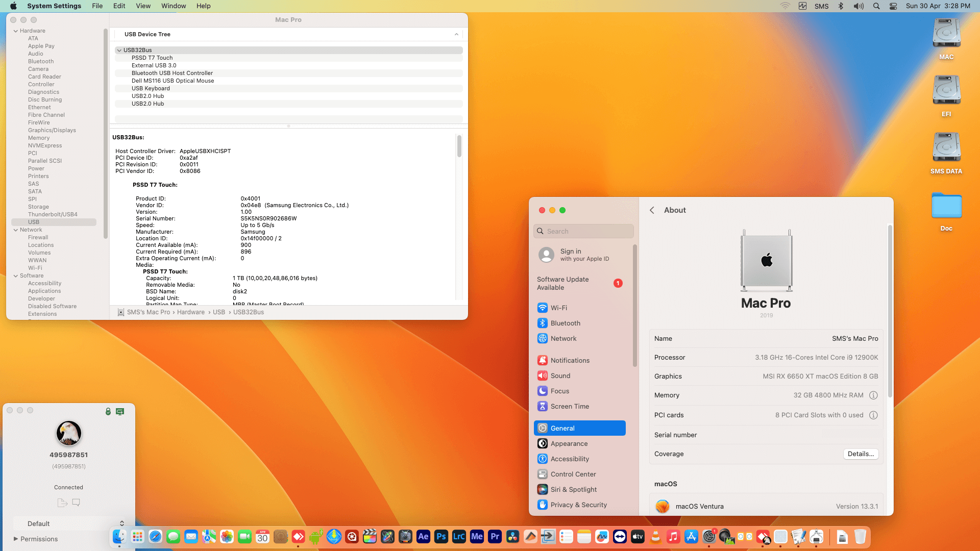
Task: Open the Doc folder on desktop
Action: pyautogui.click(x=946, y=211)
